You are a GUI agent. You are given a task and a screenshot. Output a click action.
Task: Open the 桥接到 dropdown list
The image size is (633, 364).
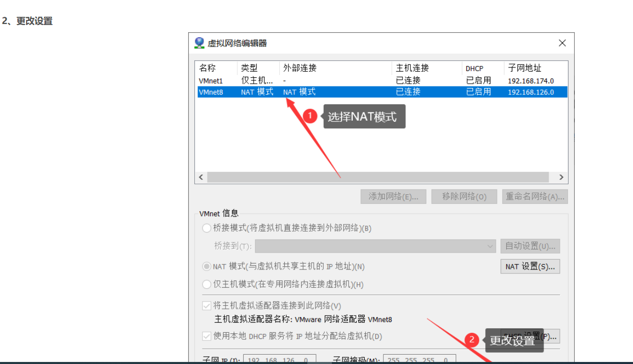[x=375, y=246]
